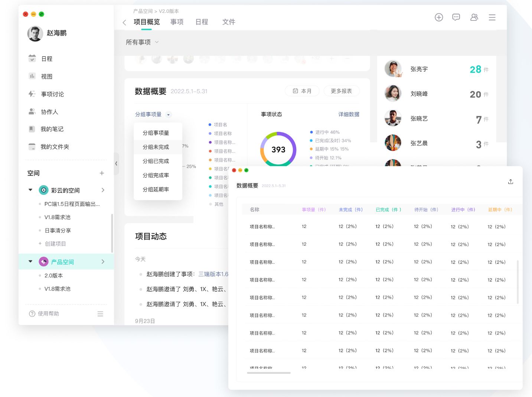Click the plus icon in the top toolbar
Image resolution: width=532 pixels, height=397 pixels.
coord(438,17)
